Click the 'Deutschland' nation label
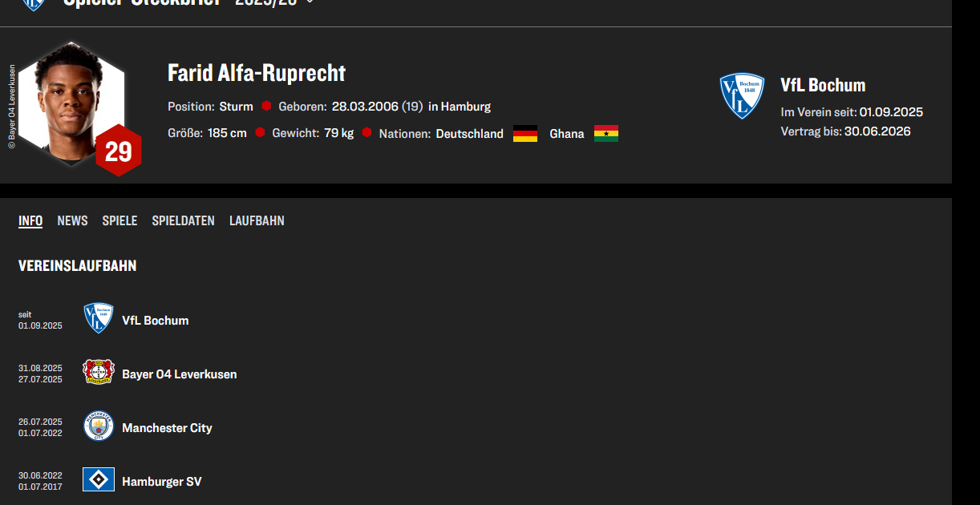980x505 pixels. click(x=469, y=134)
